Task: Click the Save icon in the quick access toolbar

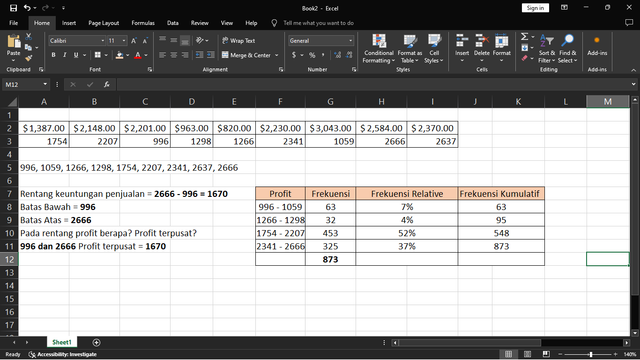Action: coord(13,8)
